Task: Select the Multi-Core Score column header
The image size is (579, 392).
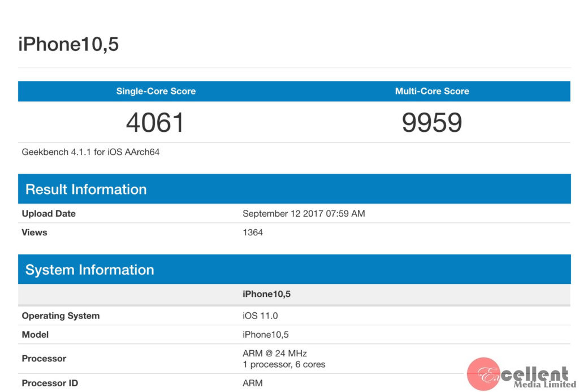Action: (x=432, y=91)
